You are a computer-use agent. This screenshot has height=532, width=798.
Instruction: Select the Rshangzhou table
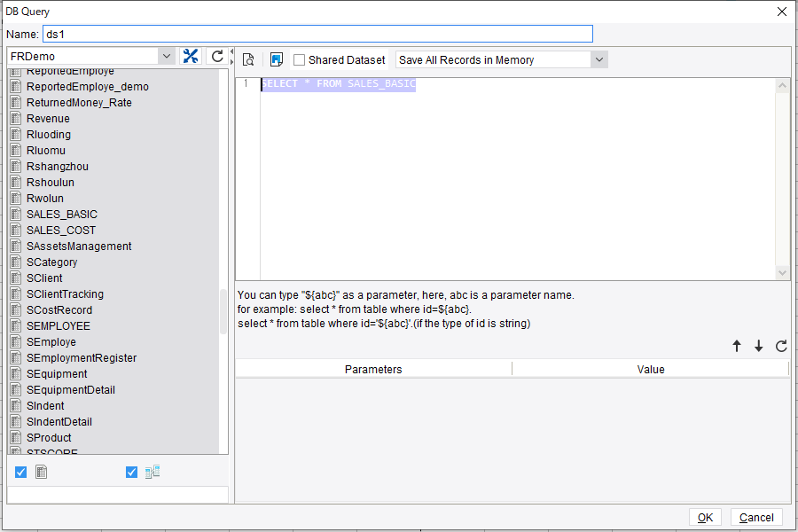click(58, 166)
